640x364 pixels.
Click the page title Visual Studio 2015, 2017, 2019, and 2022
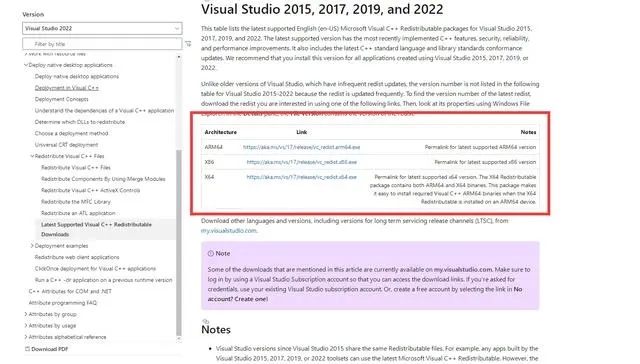coord(322,9)
